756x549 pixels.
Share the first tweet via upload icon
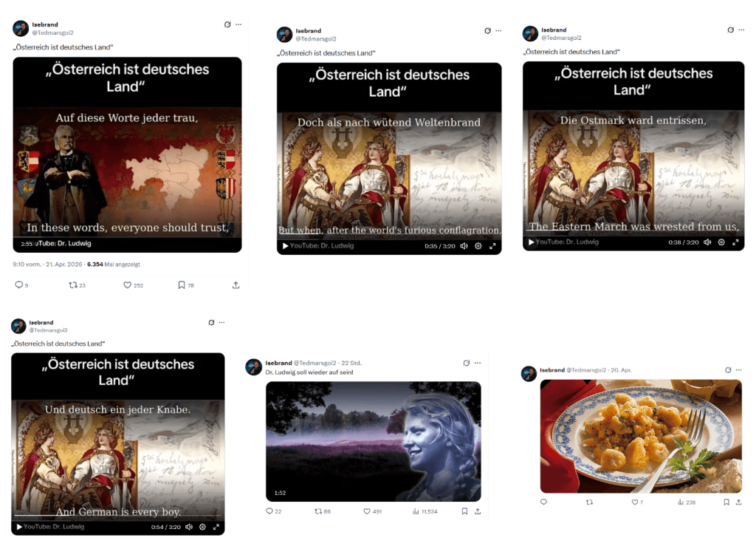tap(236, 285)
